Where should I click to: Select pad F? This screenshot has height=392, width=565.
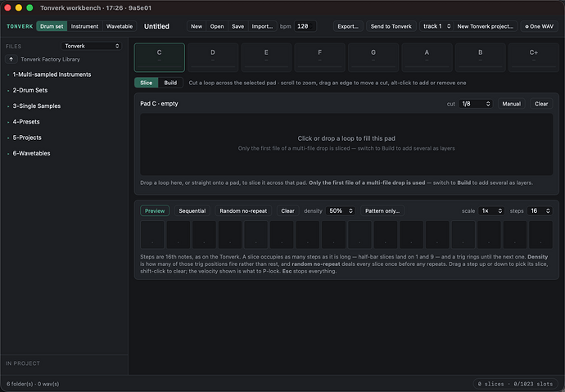point(319,57)
